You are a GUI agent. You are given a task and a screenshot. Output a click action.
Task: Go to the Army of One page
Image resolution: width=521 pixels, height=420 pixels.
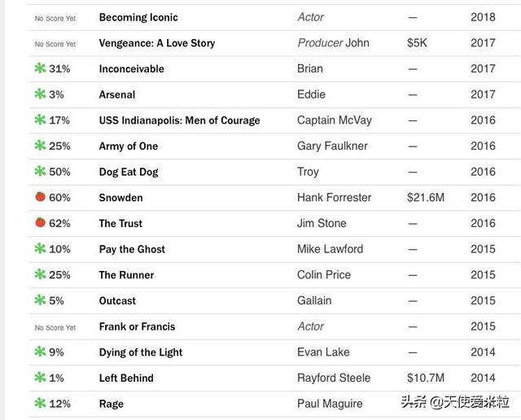[129, 147]
